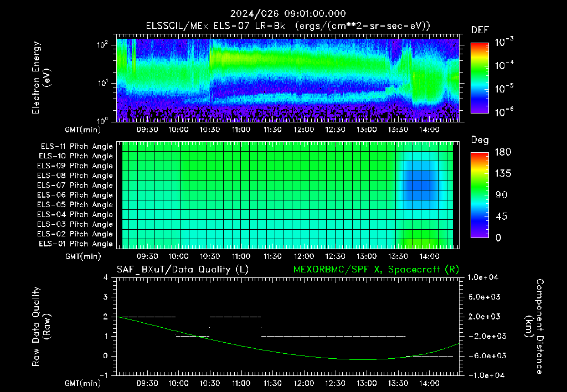
Task: Select the ELS-04 Pitch Angle row label
Action: point(75,215)
